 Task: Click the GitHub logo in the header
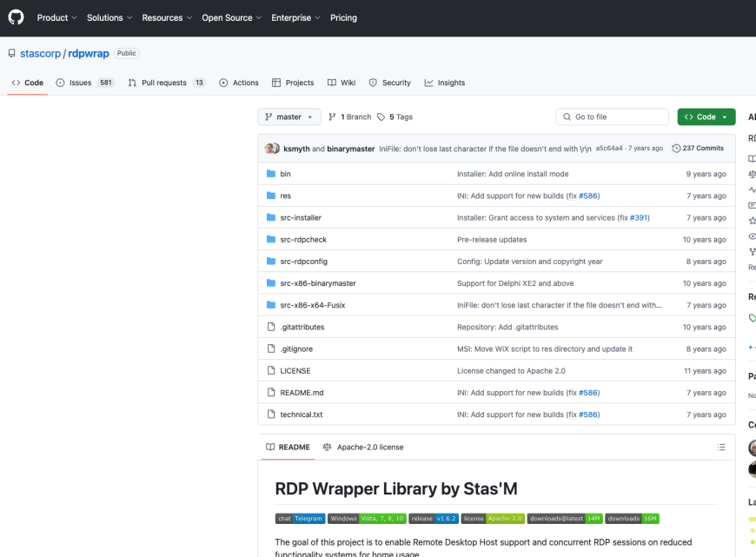pos(16,17)
